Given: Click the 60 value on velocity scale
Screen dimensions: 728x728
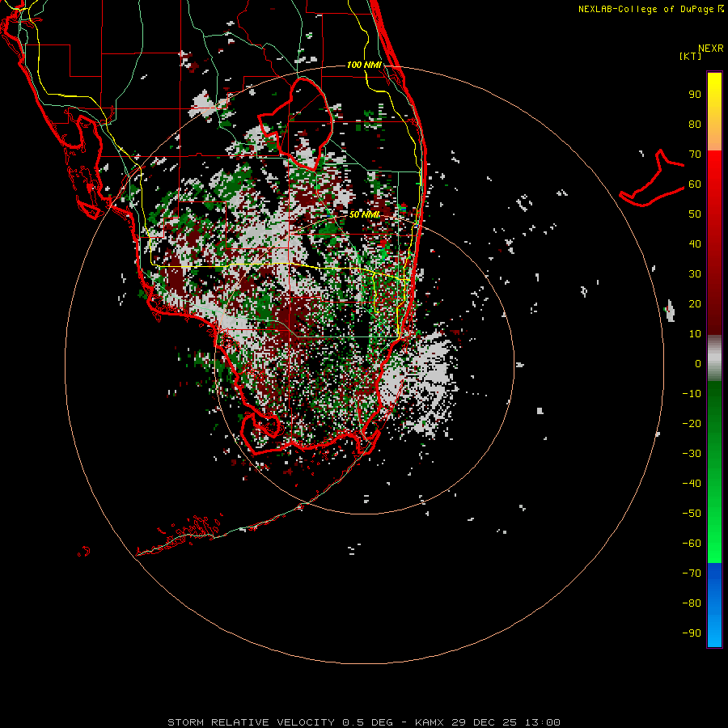Looking at the screenshot, I should click(x=695, y=184).
